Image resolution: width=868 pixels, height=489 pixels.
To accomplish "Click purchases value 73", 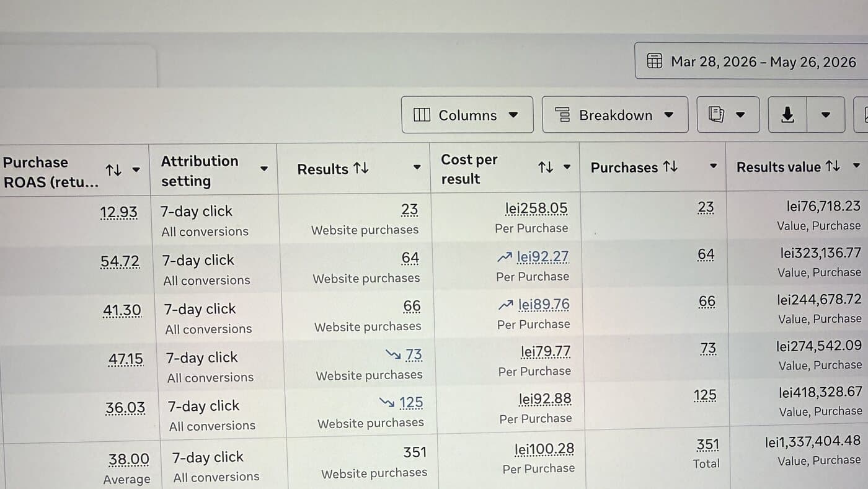I will click(707, 349).
